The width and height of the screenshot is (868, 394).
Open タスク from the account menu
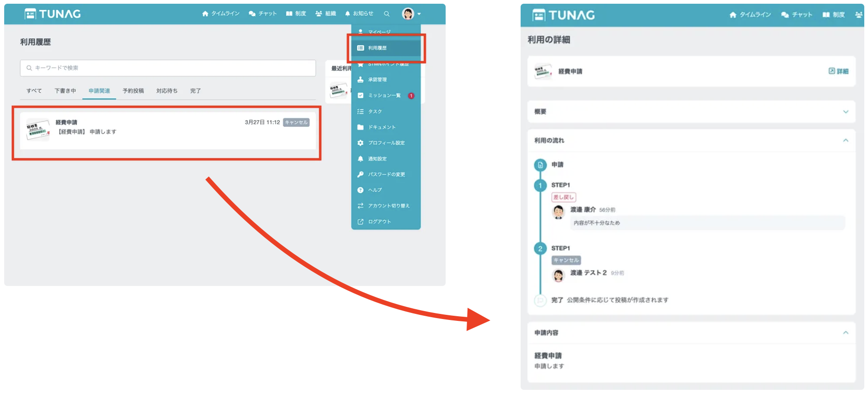(x=374, y=111)
